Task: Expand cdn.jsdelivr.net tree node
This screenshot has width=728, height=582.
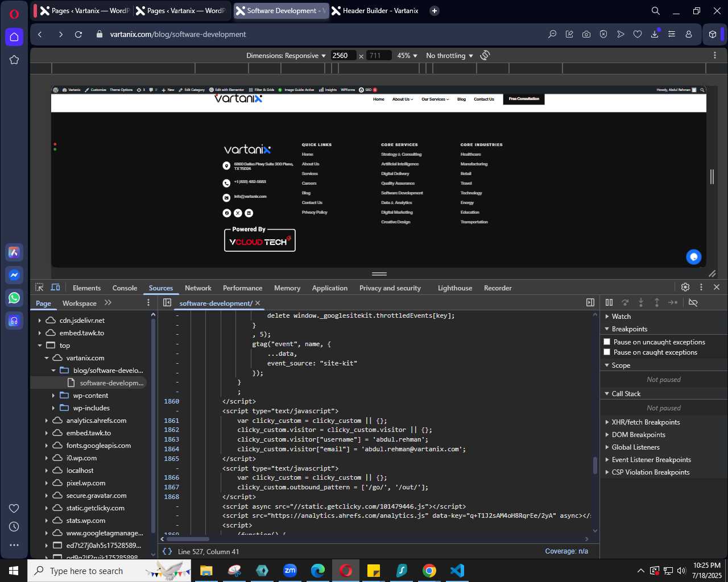Action: click(x=39, y=321)
